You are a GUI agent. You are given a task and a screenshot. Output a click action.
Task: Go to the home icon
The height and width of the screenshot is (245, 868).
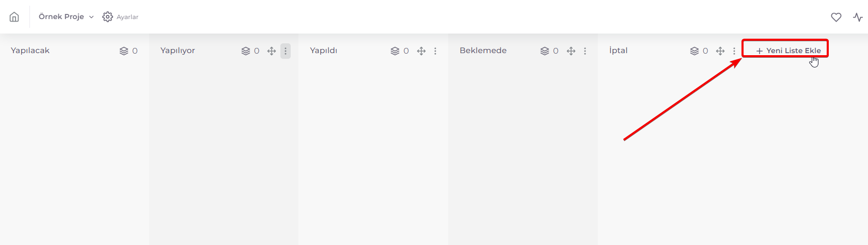[14, 17]
